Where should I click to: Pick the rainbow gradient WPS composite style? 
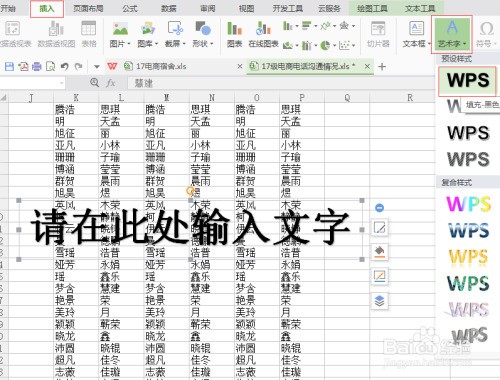click(468, 204)
